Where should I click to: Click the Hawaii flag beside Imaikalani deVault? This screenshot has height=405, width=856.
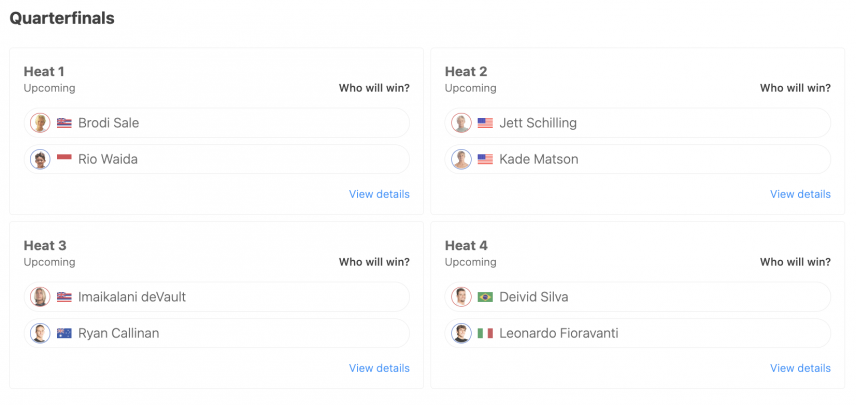click(x=64, y=297)
